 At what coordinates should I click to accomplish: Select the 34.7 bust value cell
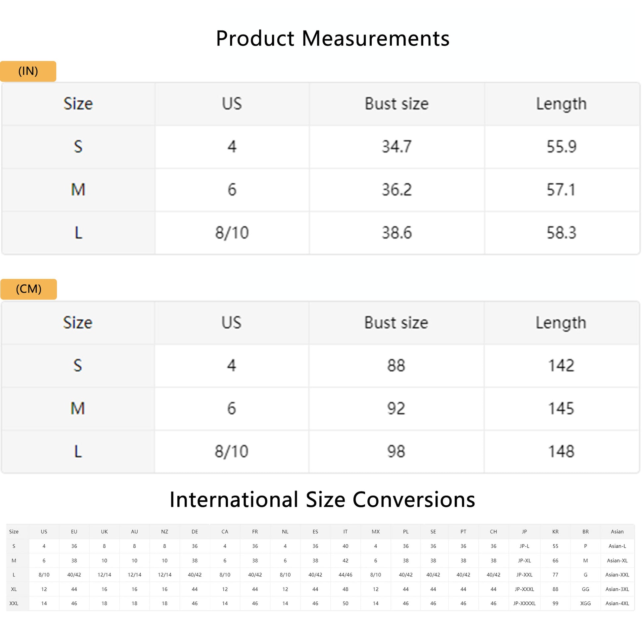[396, 147]
